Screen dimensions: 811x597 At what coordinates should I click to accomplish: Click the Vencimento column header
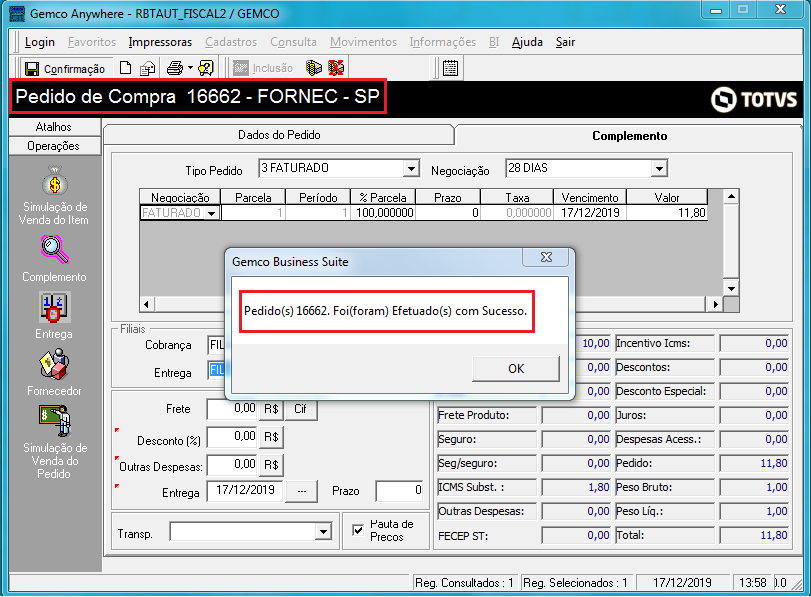click(x=590, y=198)
